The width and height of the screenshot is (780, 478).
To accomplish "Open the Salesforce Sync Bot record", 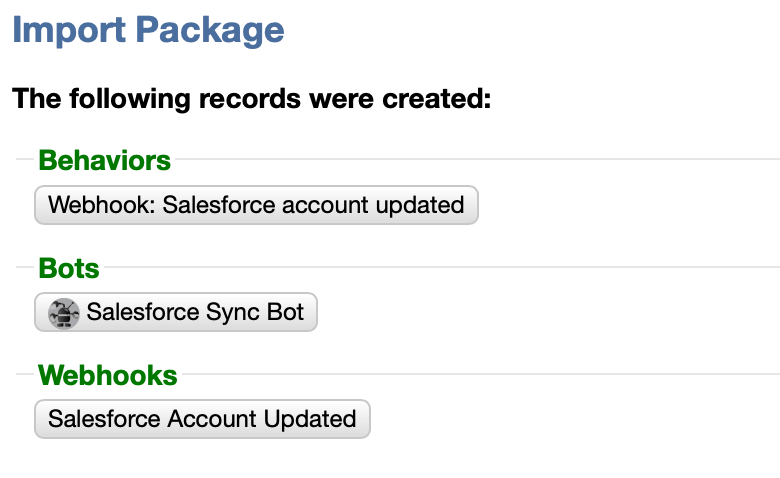I will 176,312.
